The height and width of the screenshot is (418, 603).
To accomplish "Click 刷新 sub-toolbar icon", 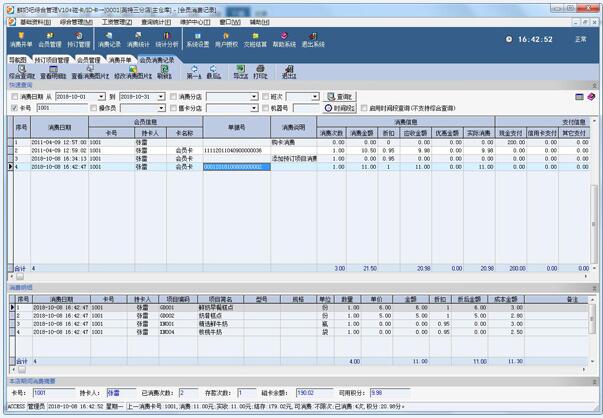I will click(164, 72).
